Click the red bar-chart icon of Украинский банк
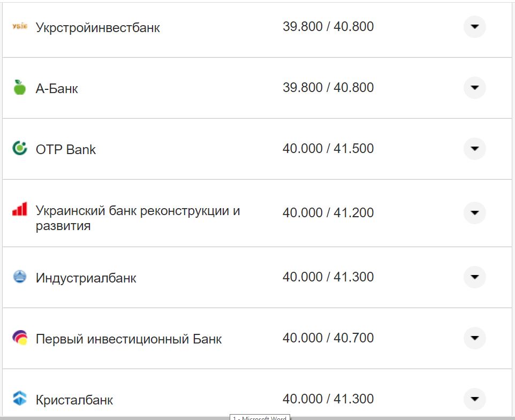 coord(19,209)
